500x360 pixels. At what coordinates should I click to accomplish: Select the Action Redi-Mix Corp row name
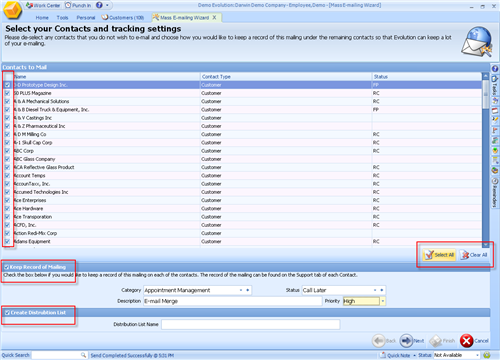tap(35, 233)
